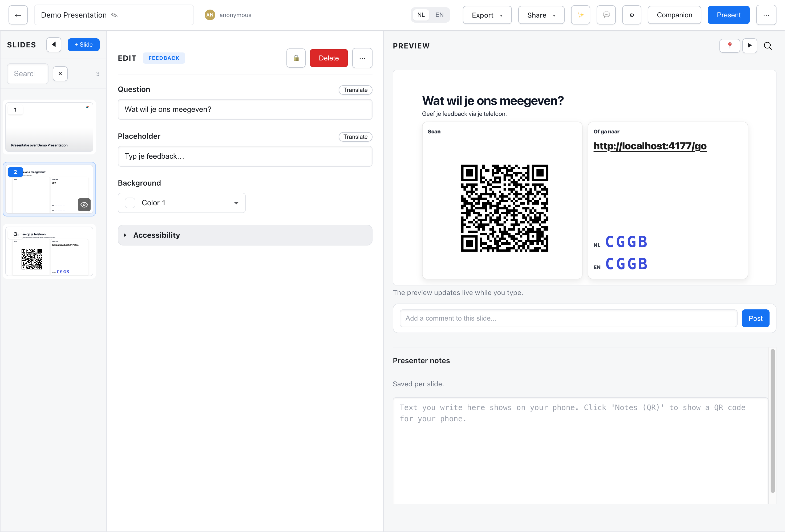Click the Color 1 white swatch
The image size is (785, 532).
point(130,203)
